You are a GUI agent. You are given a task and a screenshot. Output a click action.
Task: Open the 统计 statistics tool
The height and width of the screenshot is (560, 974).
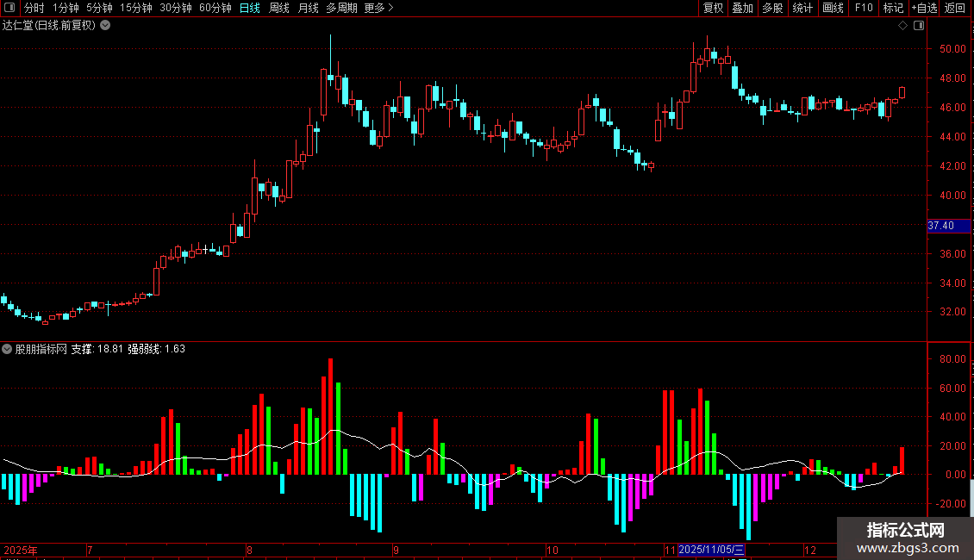802,8
